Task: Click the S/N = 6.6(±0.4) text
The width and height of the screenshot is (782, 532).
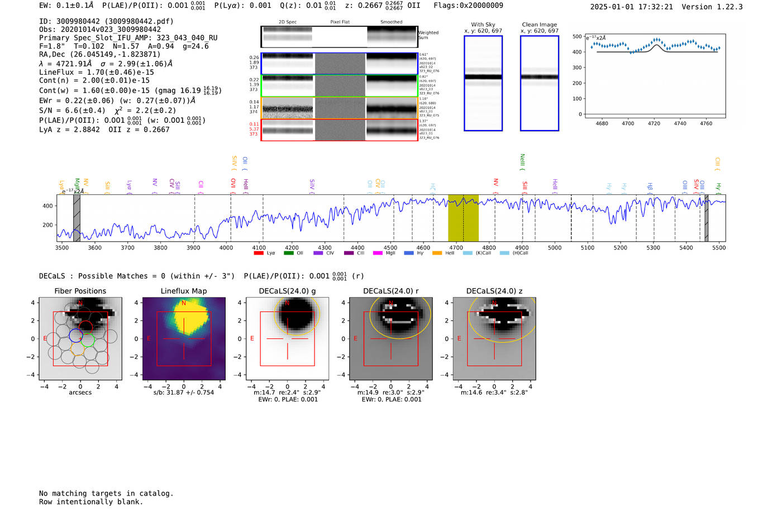Action: pos(72,111)
